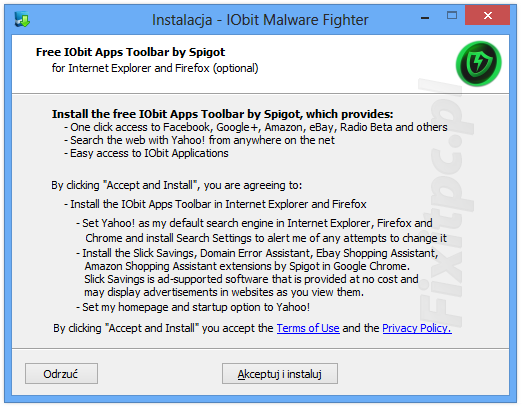
Task: Open the Privacy Policy link
Action: (x=417, y=328)
